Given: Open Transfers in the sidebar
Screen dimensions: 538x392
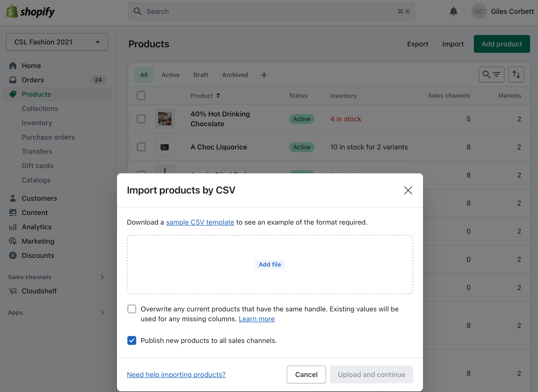Looking at the screenshot, I should coord(37,151).
